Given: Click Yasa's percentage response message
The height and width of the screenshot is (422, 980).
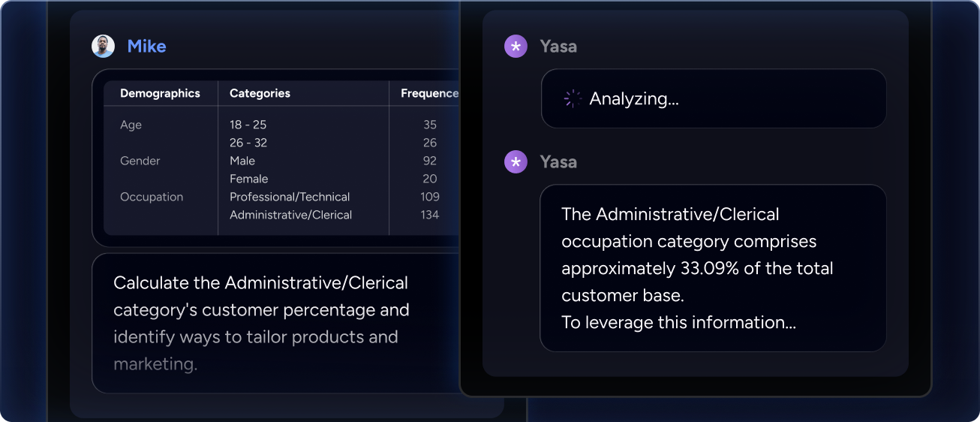Looking at the screenshot, I should tap(713, 268).
